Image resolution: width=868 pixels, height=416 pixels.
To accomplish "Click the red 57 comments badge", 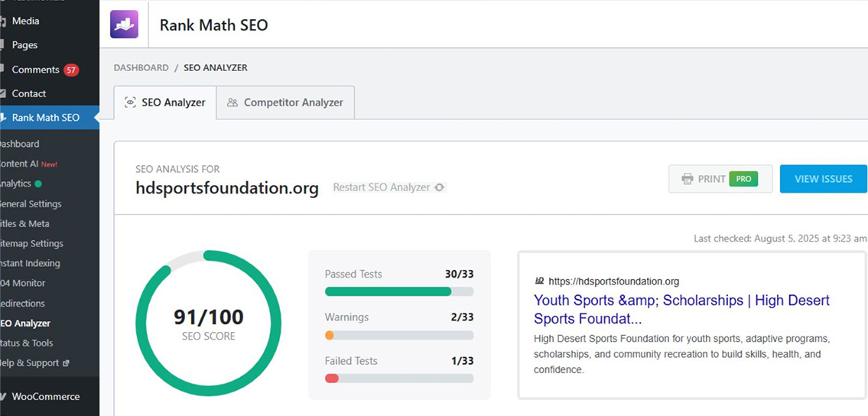I will [x=71, y=70].
